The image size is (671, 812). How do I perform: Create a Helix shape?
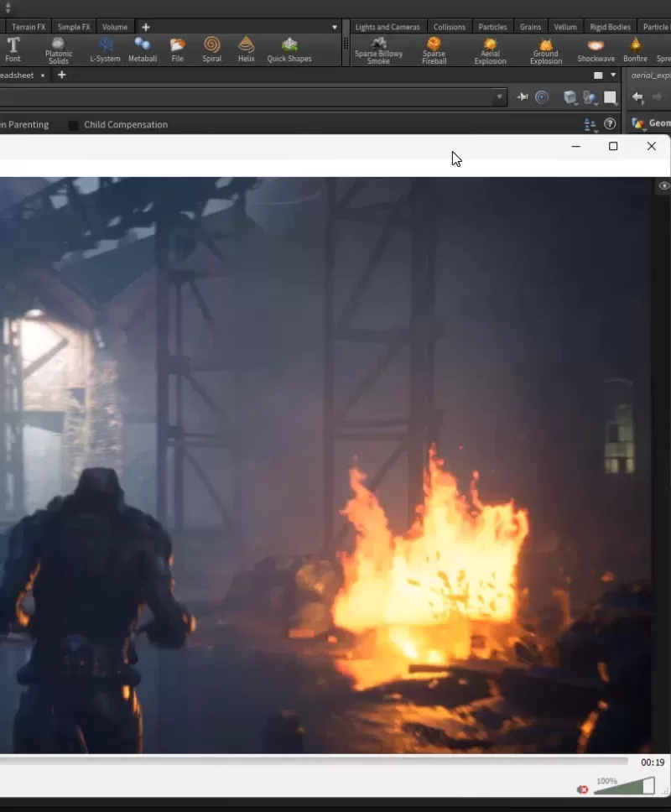(246, 49)
